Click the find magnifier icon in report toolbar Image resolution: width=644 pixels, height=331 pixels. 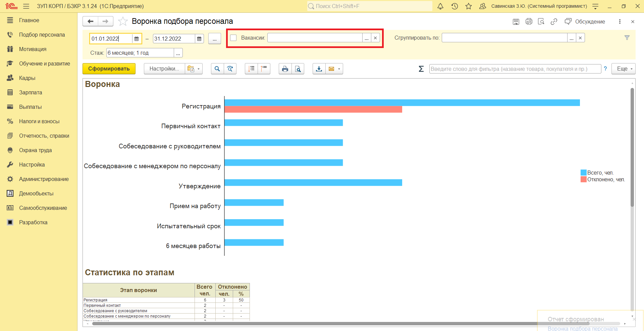coord(217,69)
